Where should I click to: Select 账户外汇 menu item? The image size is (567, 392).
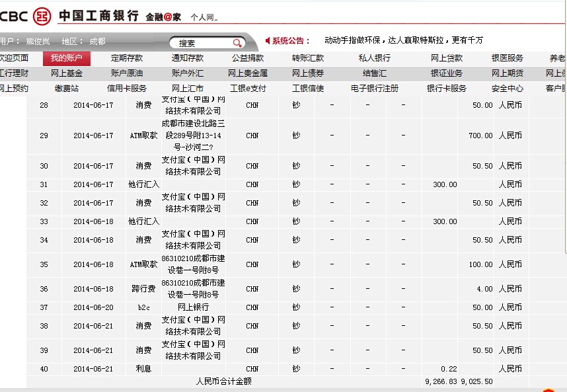[x=187, y=73]
